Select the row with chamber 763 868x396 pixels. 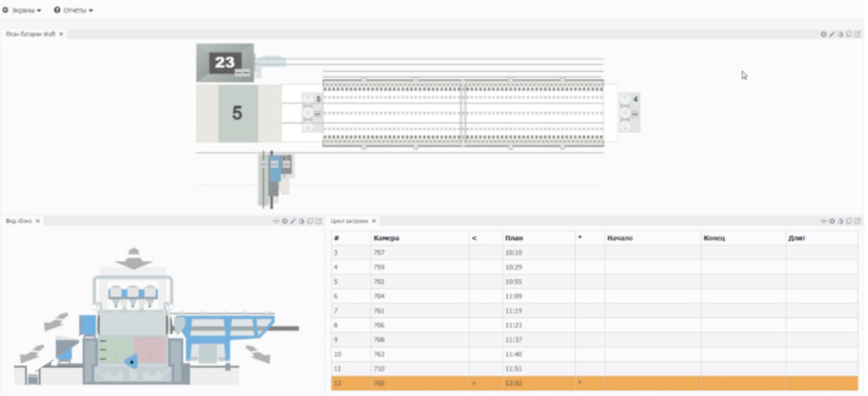pyautogui.click(x=594, y=354)
